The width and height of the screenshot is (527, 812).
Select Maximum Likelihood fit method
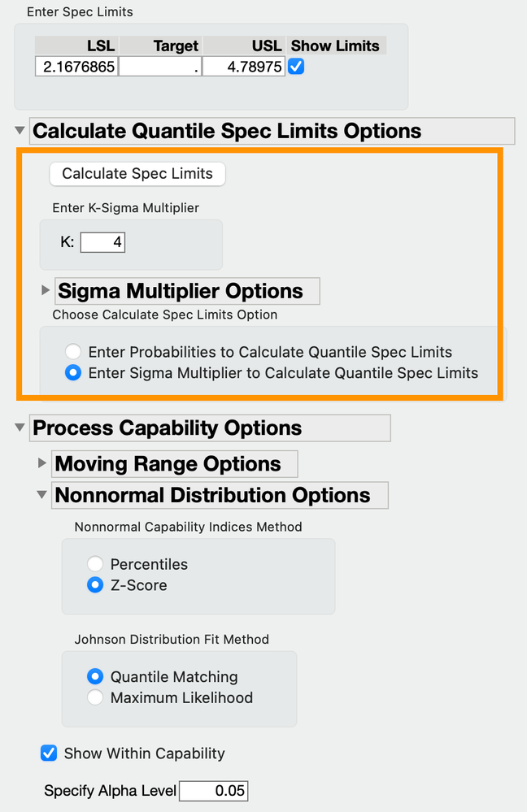[96, 697]
